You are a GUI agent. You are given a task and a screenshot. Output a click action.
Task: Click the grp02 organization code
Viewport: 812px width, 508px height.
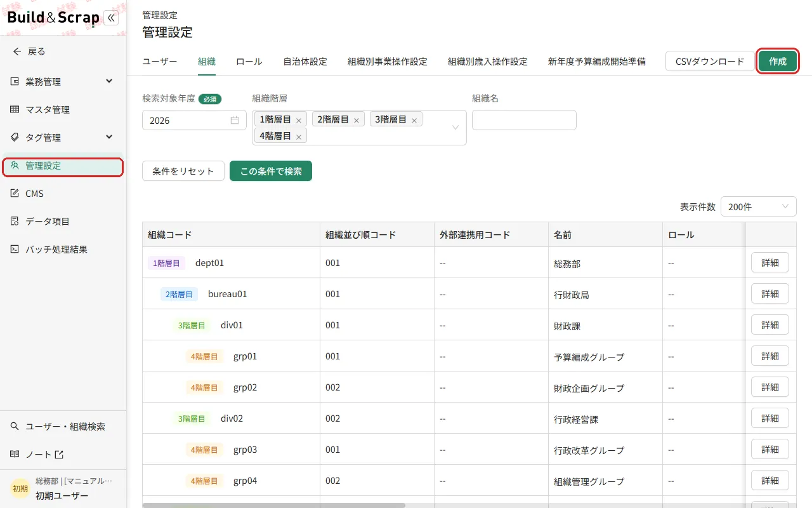pyautogui.click(x=246, y=387)
